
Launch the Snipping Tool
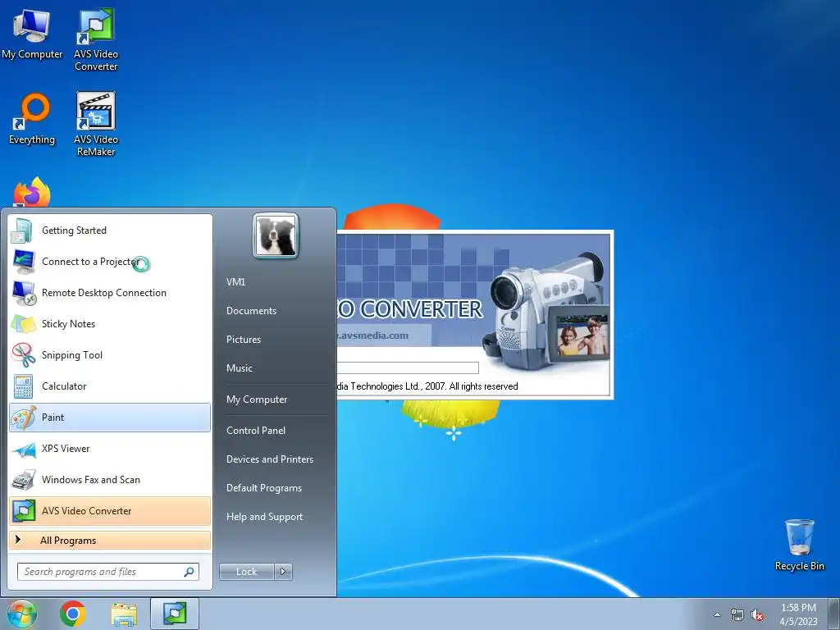pos(110,354)
